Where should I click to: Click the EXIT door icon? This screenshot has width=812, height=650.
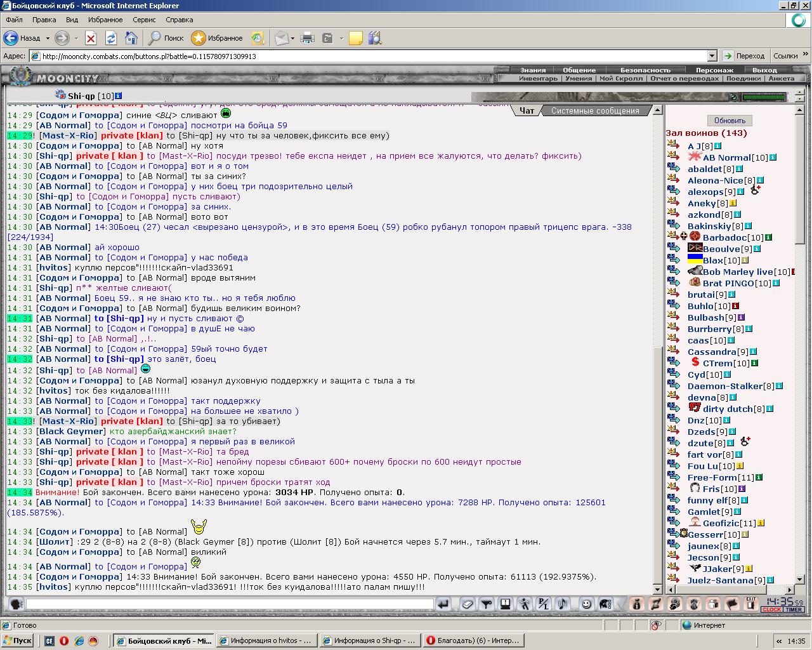pyautogui.click(x=751, y=604)
